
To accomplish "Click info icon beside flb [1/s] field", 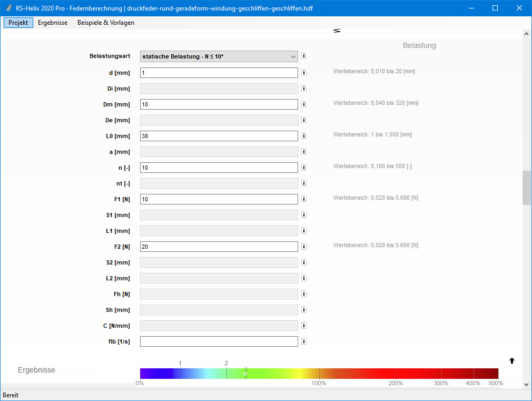I will pyautogui.click(x=304, y=341).
